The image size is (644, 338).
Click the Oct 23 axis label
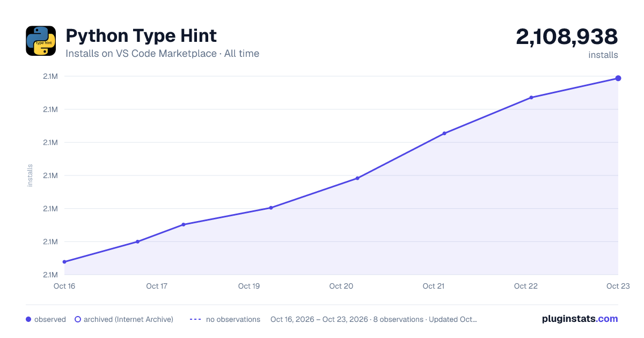coord(618,286)
